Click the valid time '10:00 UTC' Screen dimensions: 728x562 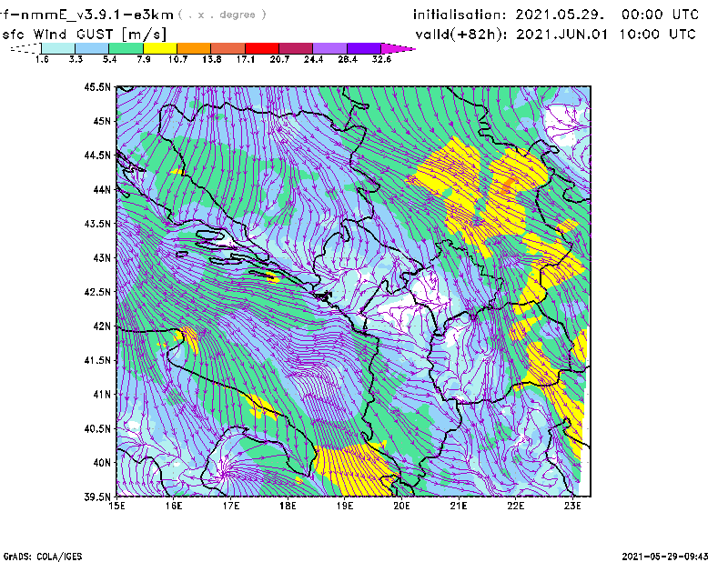pos(658,35)
